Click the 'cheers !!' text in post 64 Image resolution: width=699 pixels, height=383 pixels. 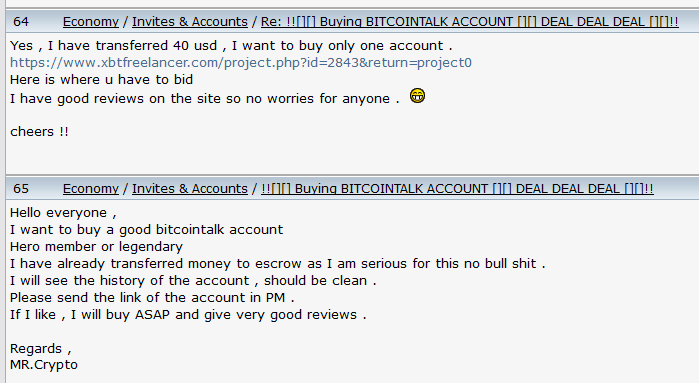(x=39, y=132)
